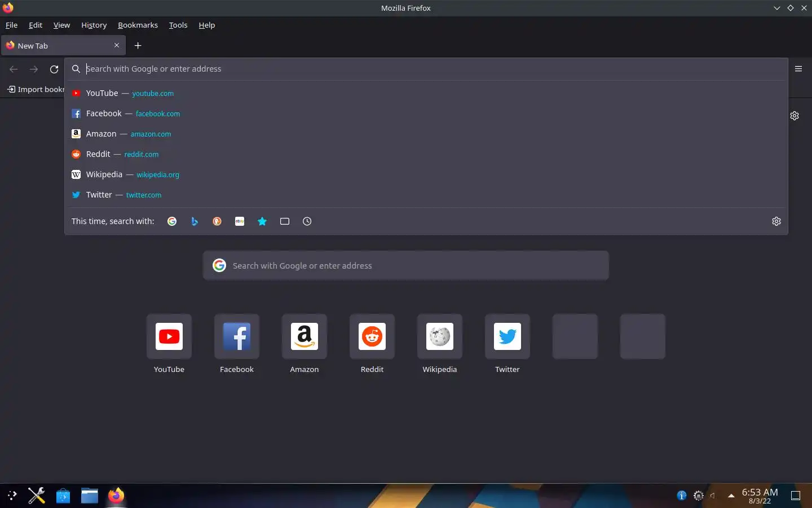Search history using the clock icon

point(307,221)
